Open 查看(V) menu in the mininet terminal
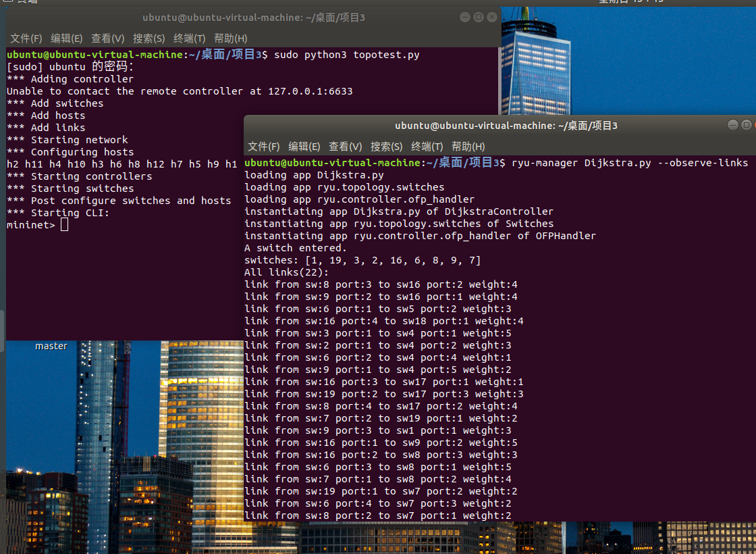The width and height of the screenshot is (756, 554). click(x=108, y=39)
